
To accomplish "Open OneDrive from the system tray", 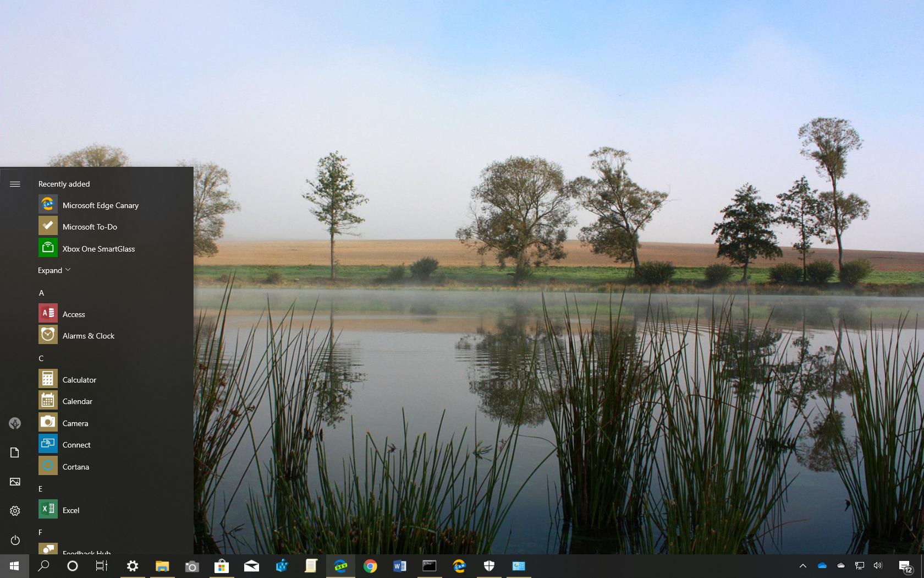I will click(x=822, y=565).
